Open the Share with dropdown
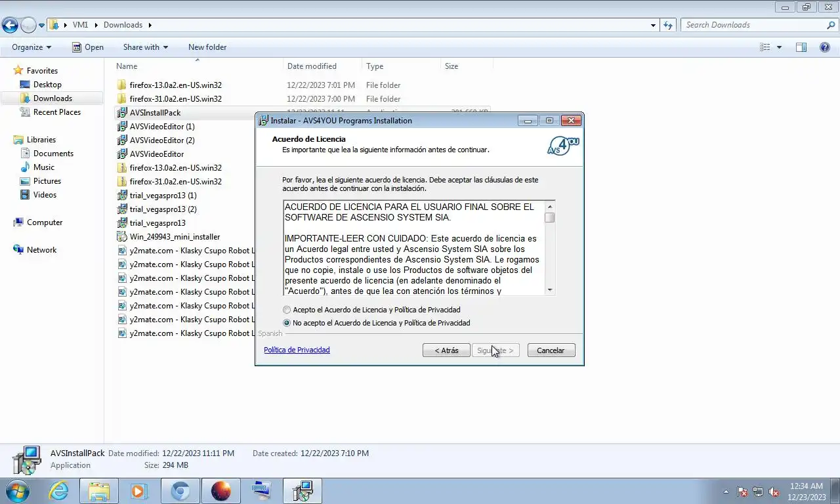840x504 pixels. tap(146, 47)
